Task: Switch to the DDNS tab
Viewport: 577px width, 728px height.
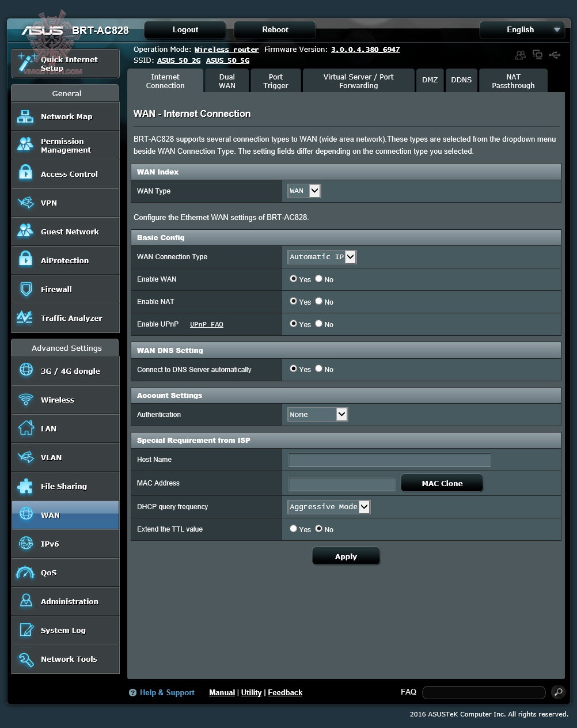Action: pyautogui.click(x=461, y=81)
